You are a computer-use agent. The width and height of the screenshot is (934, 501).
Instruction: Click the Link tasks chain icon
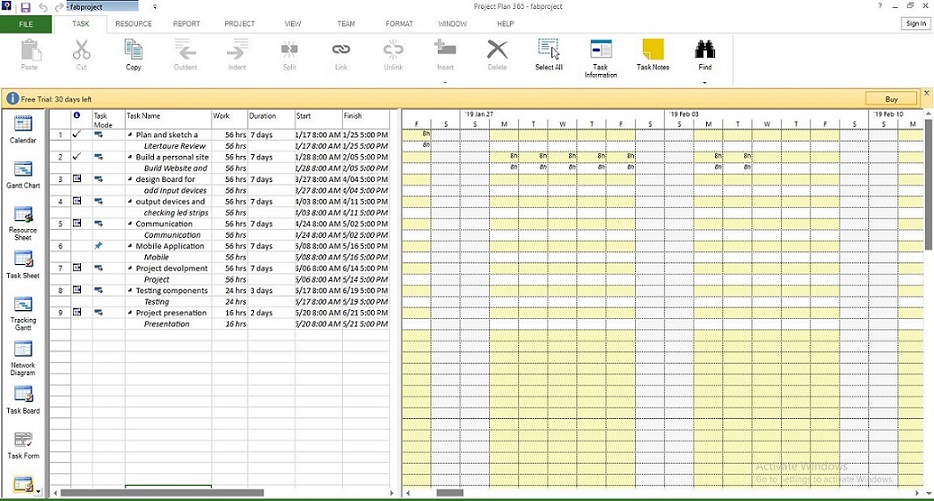(x=341, y=49)
